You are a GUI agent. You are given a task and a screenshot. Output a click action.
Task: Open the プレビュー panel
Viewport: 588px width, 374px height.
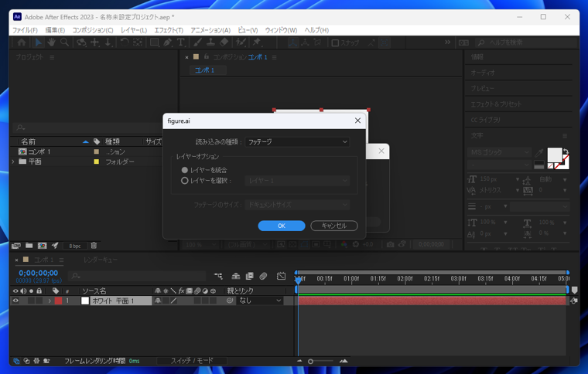[482, 88]
